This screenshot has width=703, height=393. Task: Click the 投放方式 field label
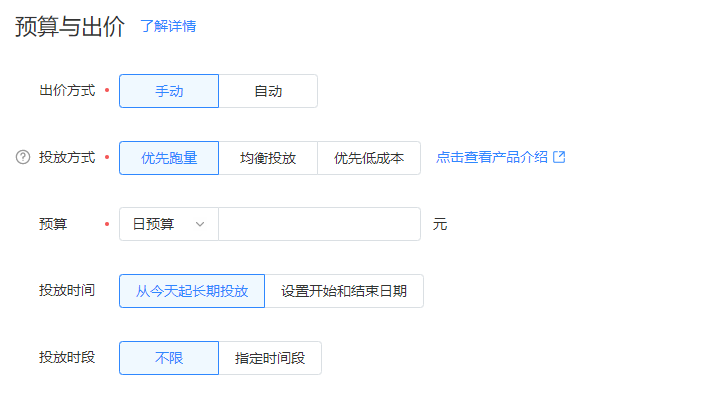[x=67, y=157]
